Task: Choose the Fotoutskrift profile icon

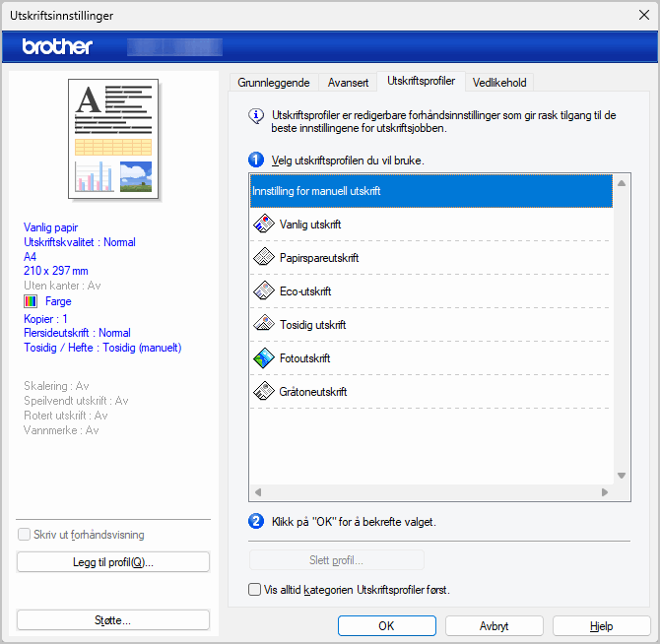Action: (x=263, y=358)
